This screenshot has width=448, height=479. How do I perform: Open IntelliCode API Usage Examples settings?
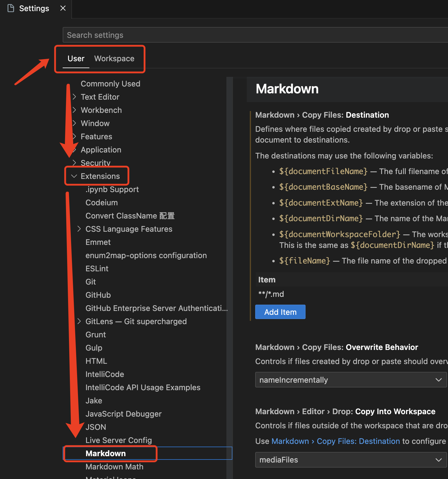click(x=143, y=387)
